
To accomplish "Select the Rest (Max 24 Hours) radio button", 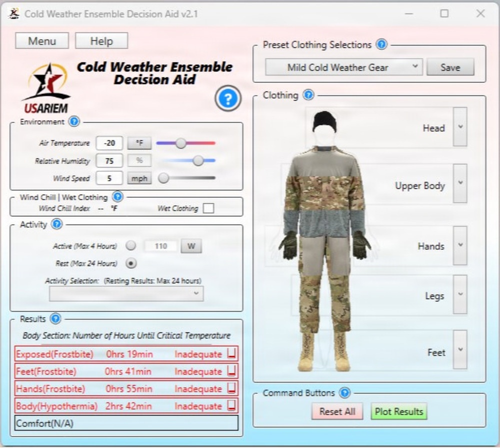I will click(x=130, y=263).
